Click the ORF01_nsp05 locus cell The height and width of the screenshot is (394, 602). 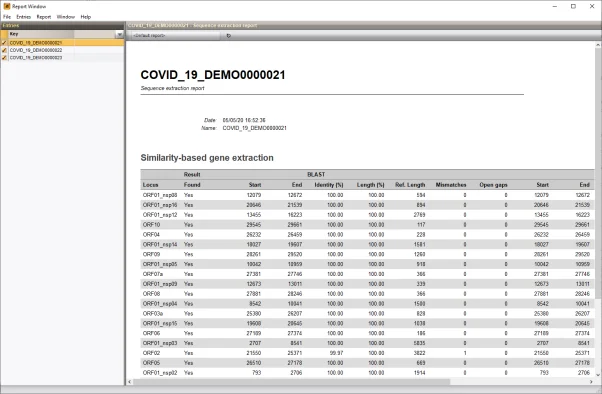(160, 264)
